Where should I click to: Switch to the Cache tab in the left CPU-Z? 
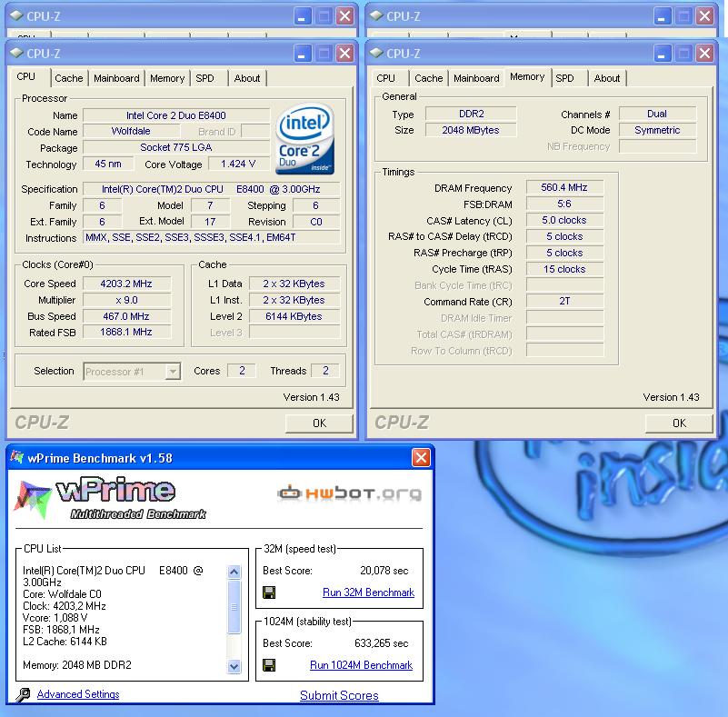pos(69,78)
